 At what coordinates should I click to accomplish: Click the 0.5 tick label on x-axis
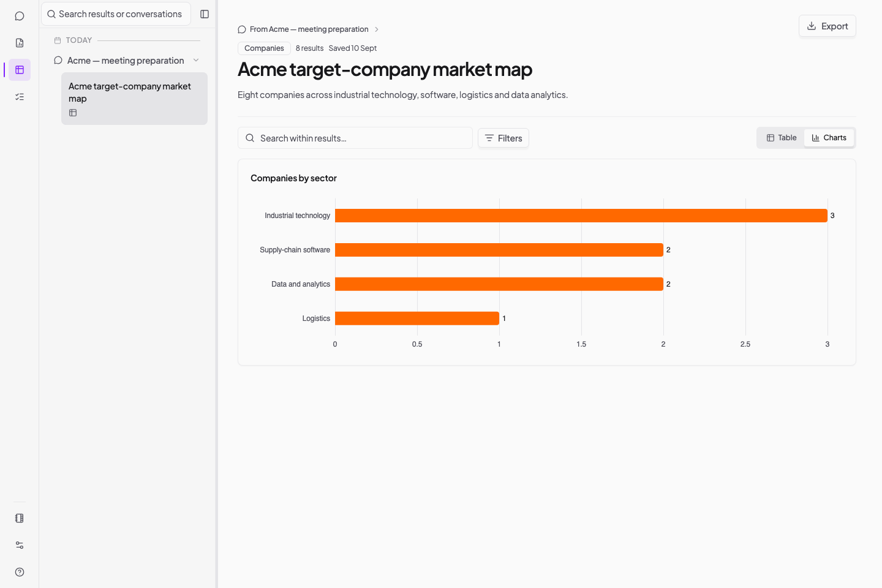(x=417, y=344)
